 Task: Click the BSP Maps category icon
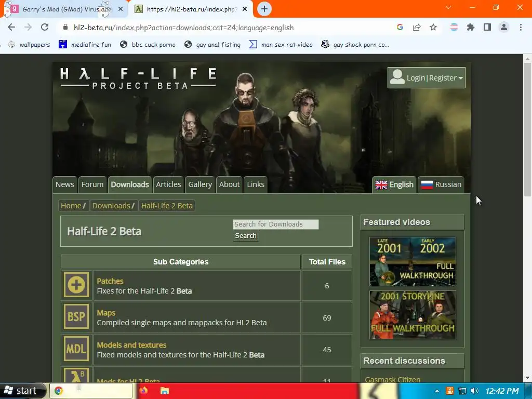tap(76, 316)
